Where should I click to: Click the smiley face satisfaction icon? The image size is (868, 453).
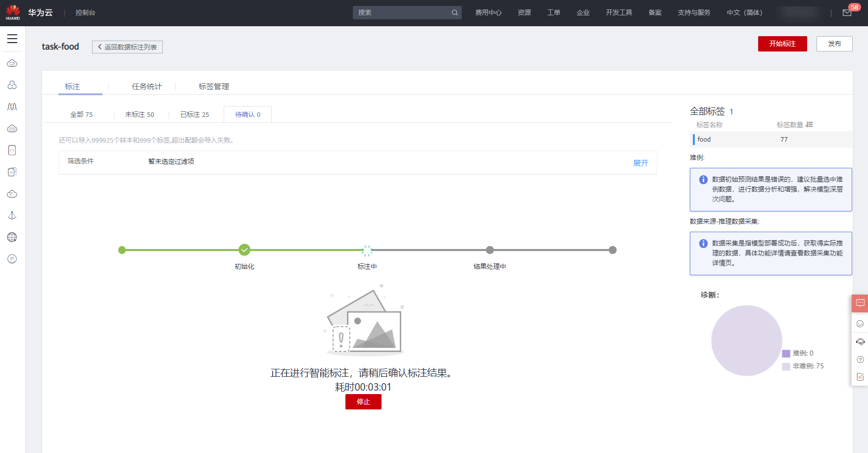click(860, 324)
